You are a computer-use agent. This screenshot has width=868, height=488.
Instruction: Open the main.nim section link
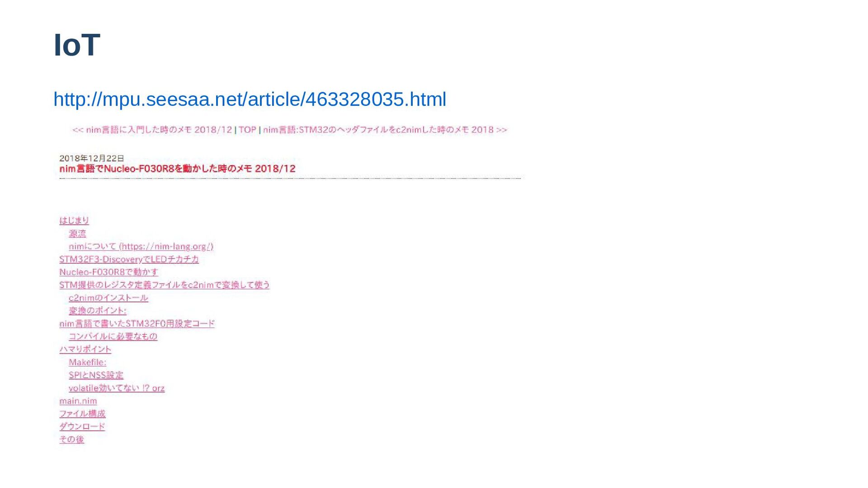(x=78, y=401)
